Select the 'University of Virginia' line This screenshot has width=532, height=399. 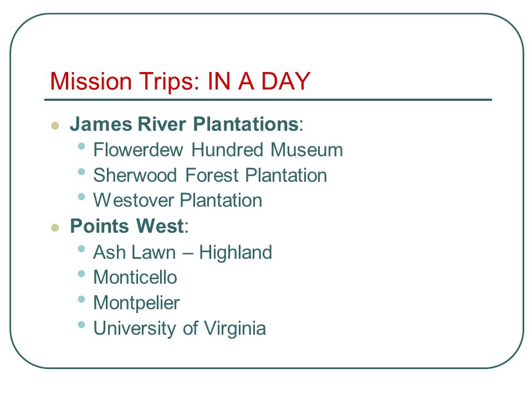[x=180, y=328]
